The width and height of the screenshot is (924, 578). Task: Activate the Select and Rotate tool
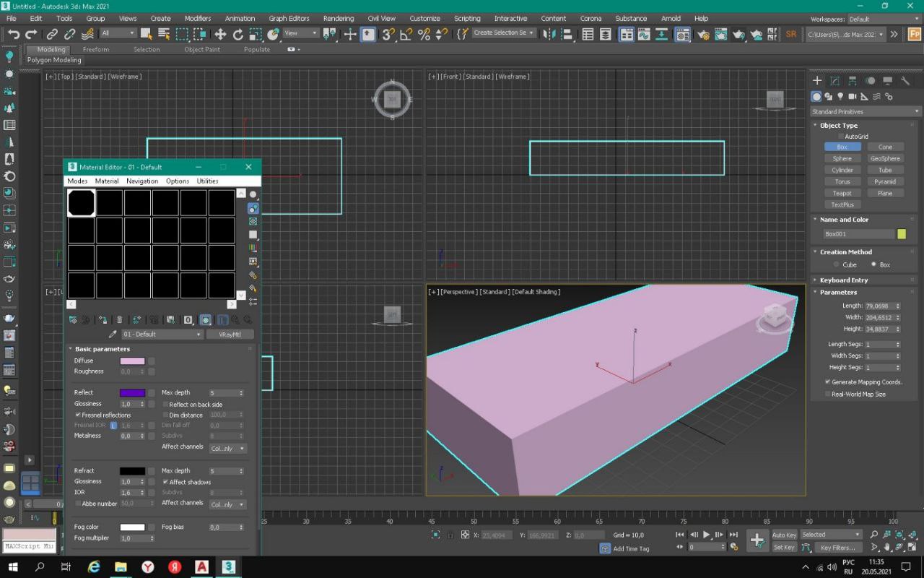(x=238, y=34)
